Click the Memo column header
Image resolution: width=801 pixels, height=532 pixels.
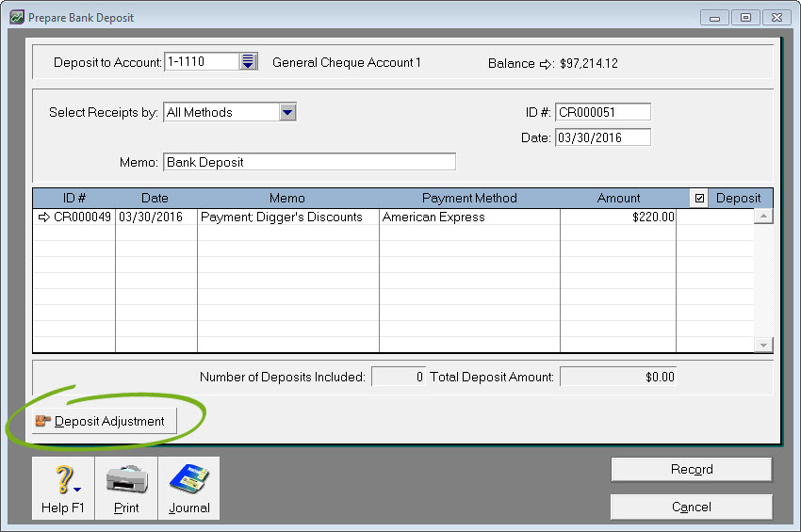pos(287,198)
